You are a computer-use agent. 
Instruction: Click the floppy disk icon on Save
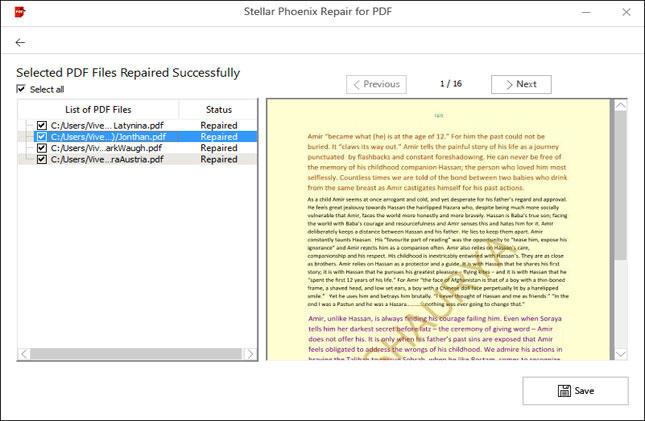[564, 391]
